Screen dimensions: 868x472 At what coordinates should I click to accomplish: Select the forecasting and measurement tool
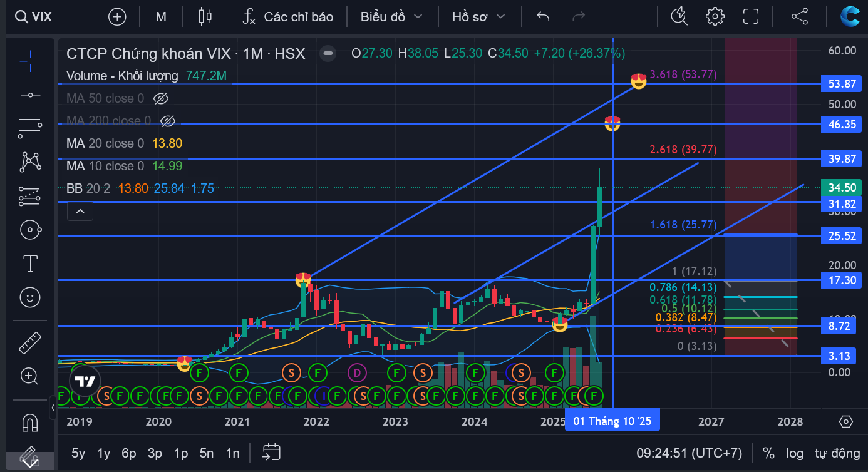(30, 196)
